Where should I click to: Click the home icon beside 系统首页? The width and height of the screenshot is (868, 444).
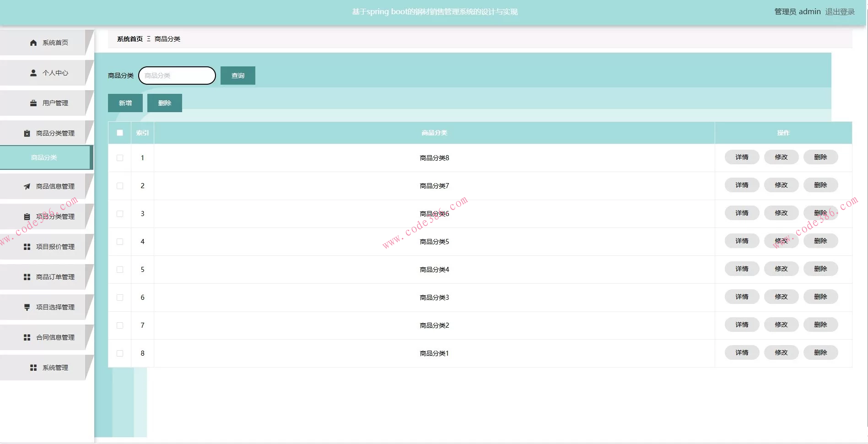point(33,43)
